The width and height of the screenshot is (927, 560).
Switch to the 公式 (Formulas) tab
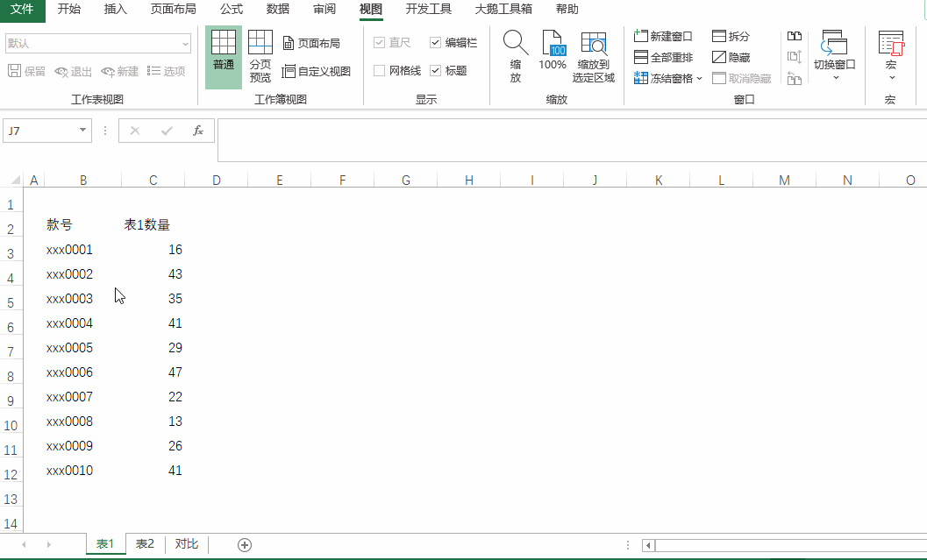click(x=232, y=10)
